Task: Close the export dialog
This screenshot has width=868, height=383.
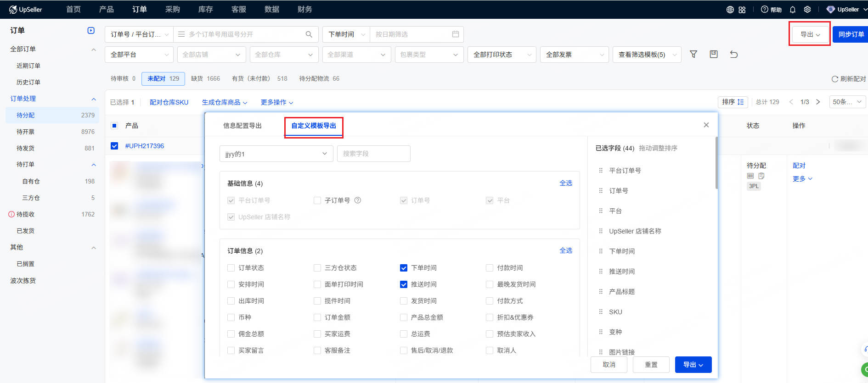Action: click(706, 125)
